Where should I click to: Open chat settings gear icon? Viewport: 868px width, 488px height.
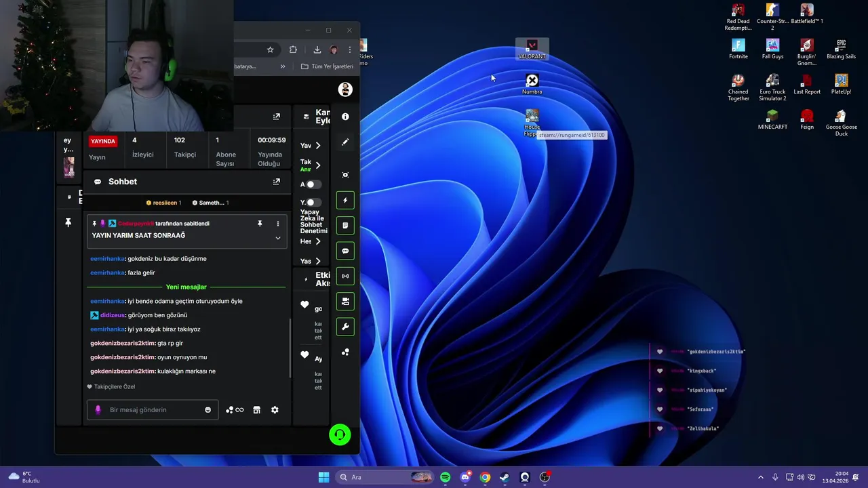tap(275, 410)
